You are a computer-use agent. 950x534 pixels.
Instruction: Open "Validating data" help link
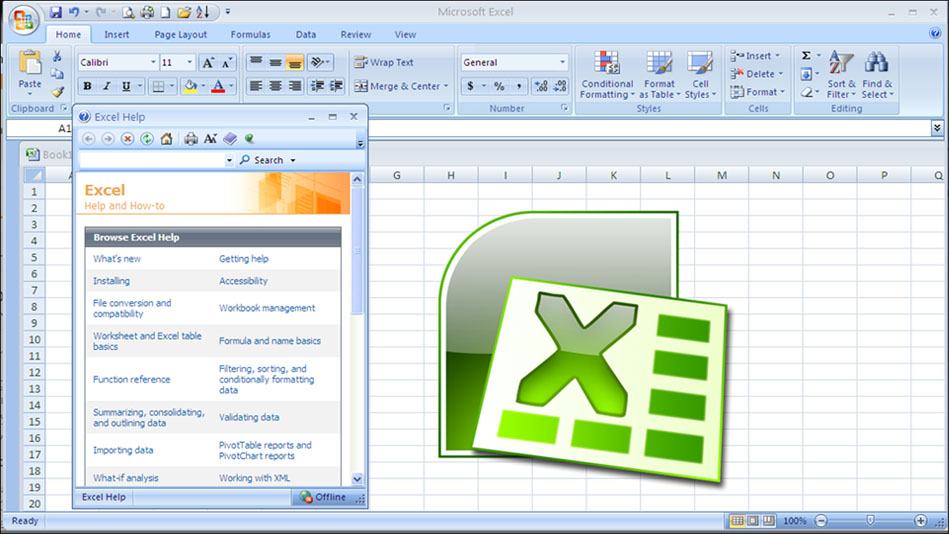(249, 417)
